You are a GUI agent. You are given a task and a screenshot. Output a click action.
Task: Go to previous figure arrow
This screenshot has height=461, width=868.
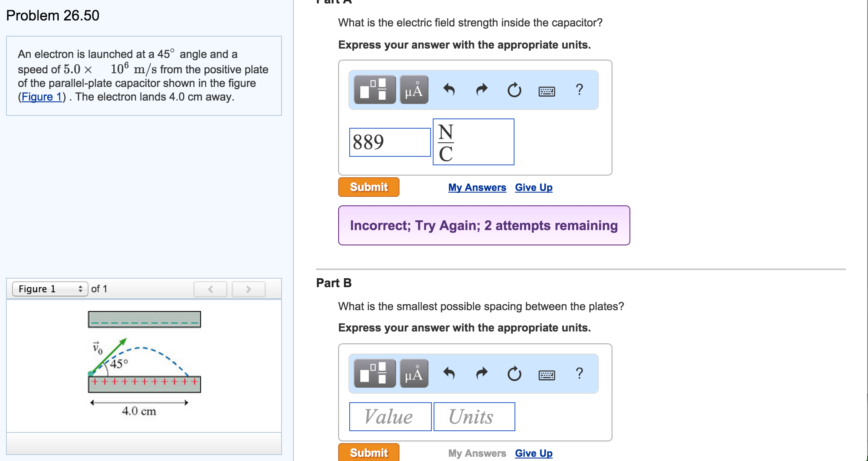point(210,289)
